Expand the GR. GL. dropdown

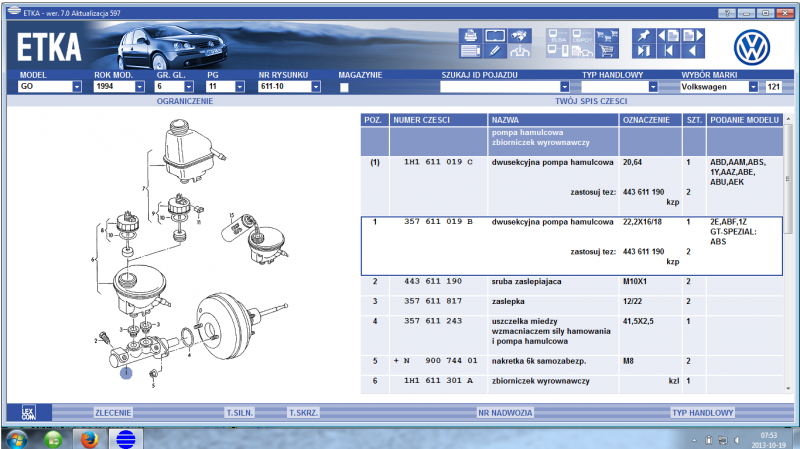pyautogui.click(x=189, y=87)
